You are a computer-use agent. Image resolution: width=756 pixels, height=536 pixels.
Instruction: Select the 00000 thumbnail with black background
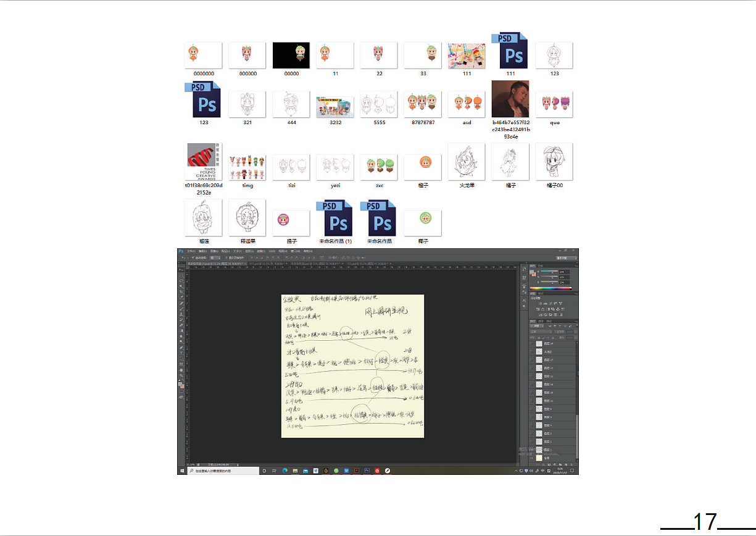291,56
